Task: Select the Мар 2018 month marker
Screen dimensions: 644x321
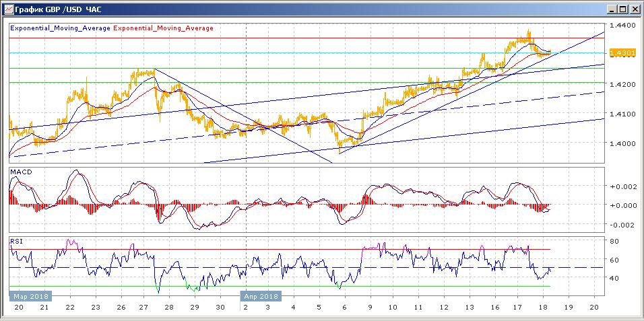Action: click(30, 295)
